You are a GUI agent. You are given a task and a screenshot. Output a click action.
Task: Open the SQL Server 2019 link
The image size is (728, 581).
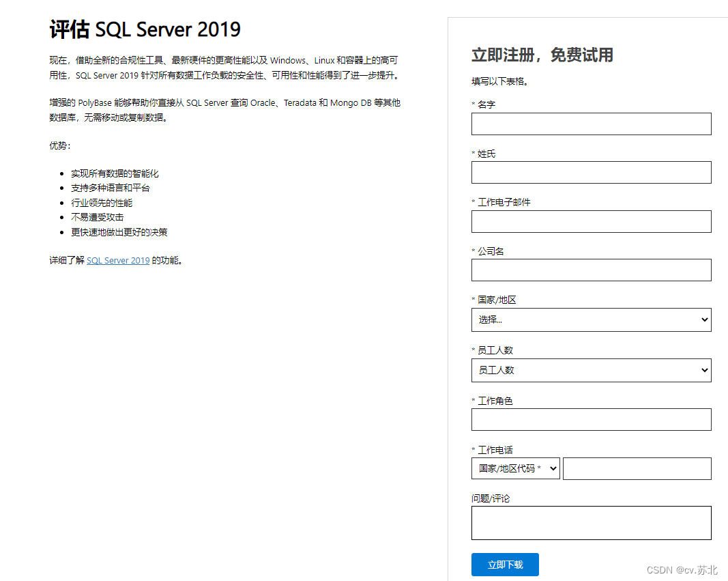[118, 261]
